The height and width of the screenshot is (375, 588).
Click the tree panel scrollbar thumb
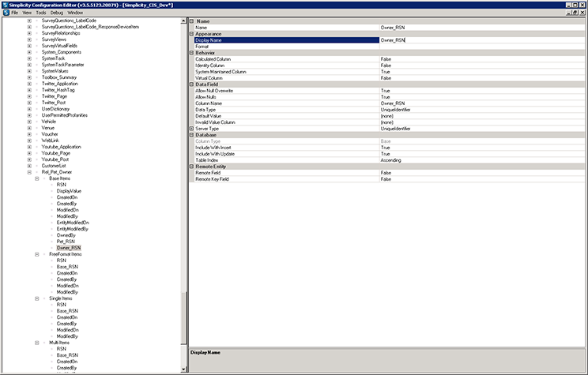tap(183, 318)
